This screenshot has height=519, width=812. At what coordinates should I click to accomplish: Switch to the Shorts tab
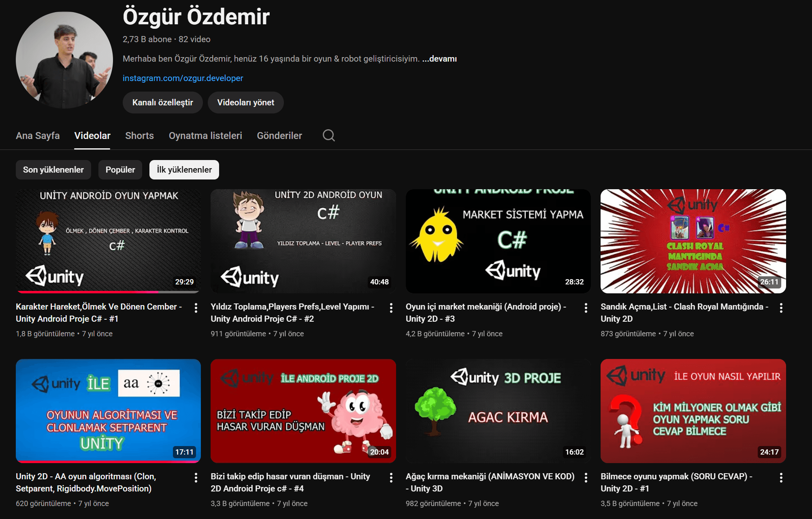click(139, 136)
